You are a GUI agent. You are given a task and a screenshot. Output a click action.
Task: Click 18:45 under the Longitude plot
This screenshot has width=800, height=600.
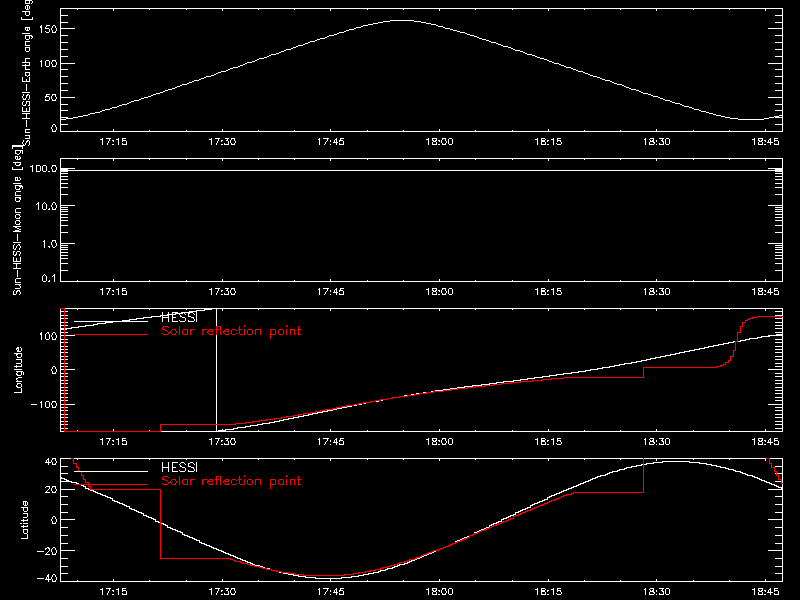(765, 441)
